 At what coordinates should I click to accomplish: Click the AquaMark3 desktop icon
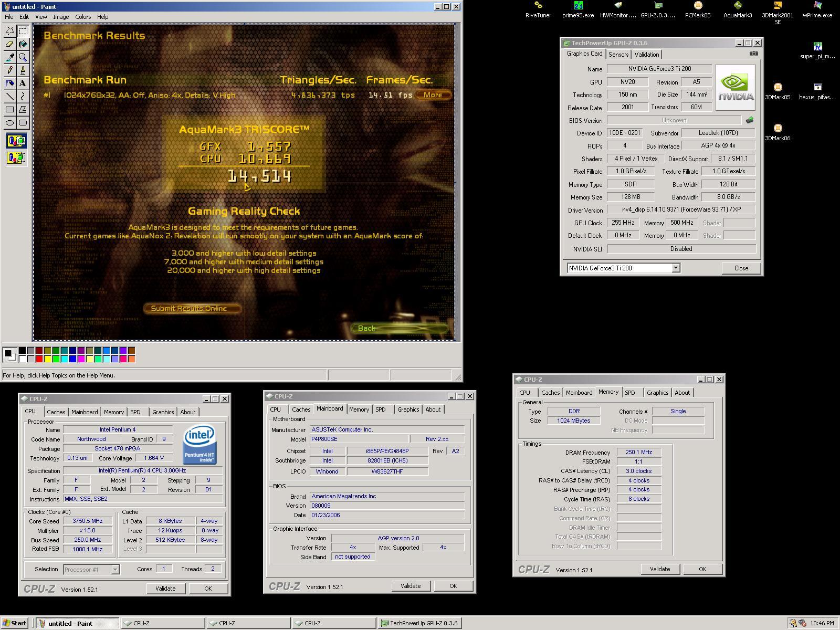738,9
